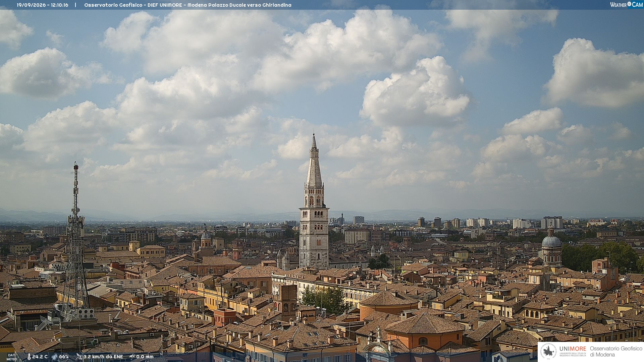
Task: Click the Università degli Studi subtitle text
Action: click(x=573, y=354)
